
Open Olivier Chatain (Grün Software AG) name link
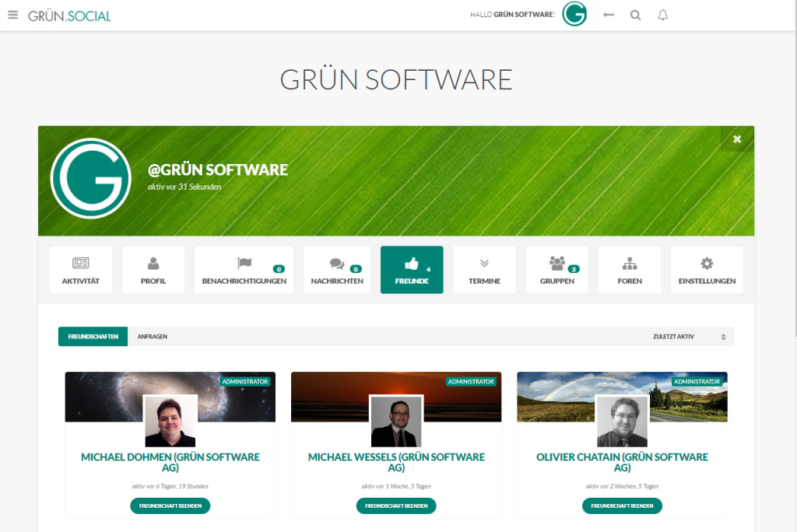(x=622, y=462)
